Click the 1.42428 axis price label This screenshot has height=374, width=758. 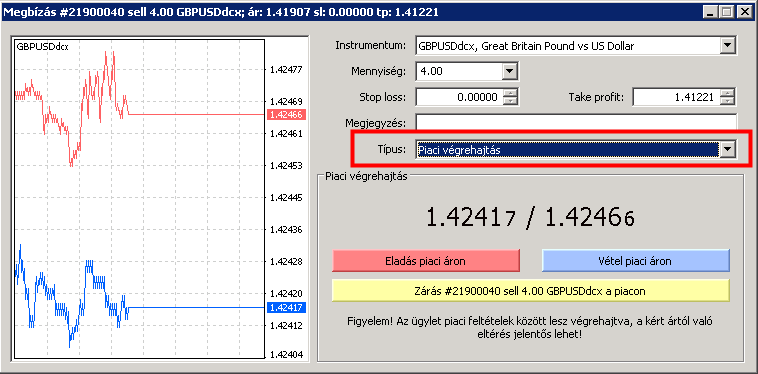pyautogui.click(x=286, y=261)
